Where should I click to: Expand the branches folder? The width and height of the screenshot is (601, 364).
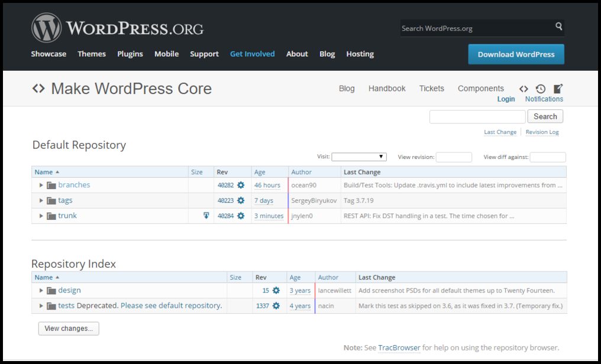pyautogui.click(x=41, y=186)
